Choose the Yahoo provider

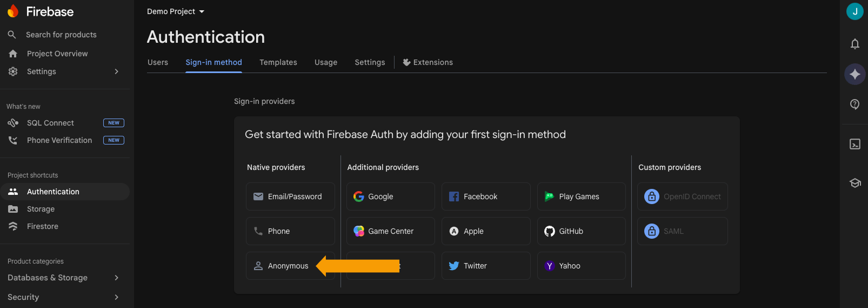pos(582,266)
